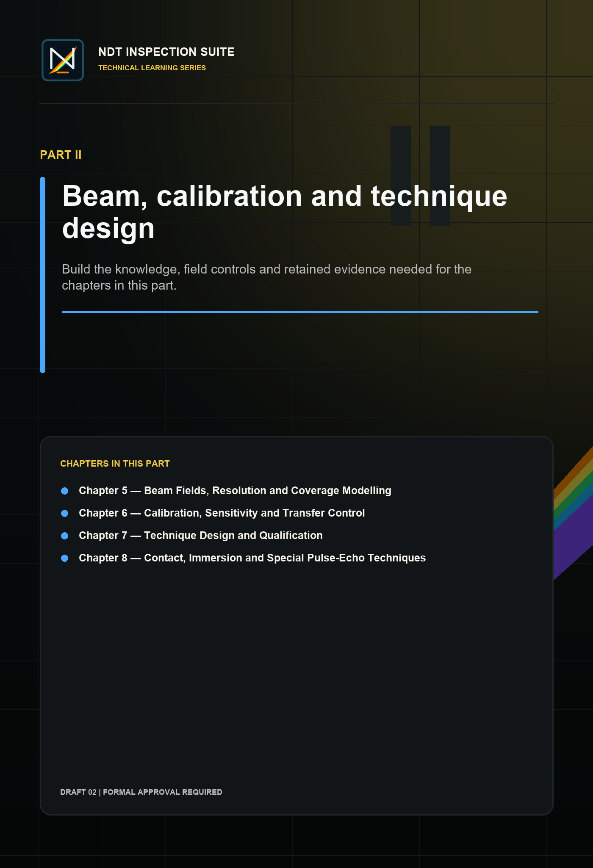Click the "TECHNICAL LEARNING SERIES" subtitle
This screenshot has height=868, width=593.
(152, 68)
